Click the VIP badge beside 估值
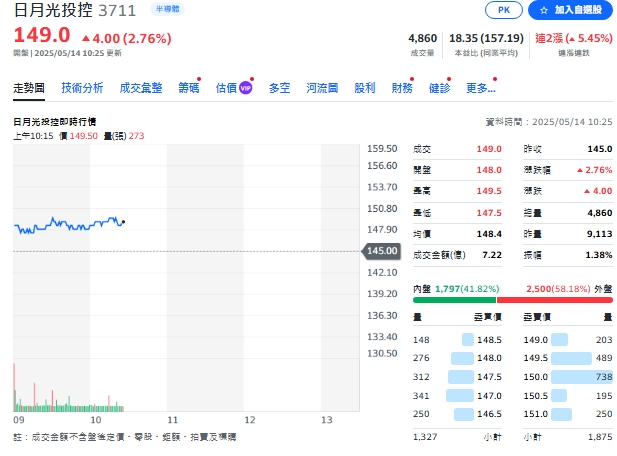The width and height of the screenshot is (617, 456). (246, 88)
